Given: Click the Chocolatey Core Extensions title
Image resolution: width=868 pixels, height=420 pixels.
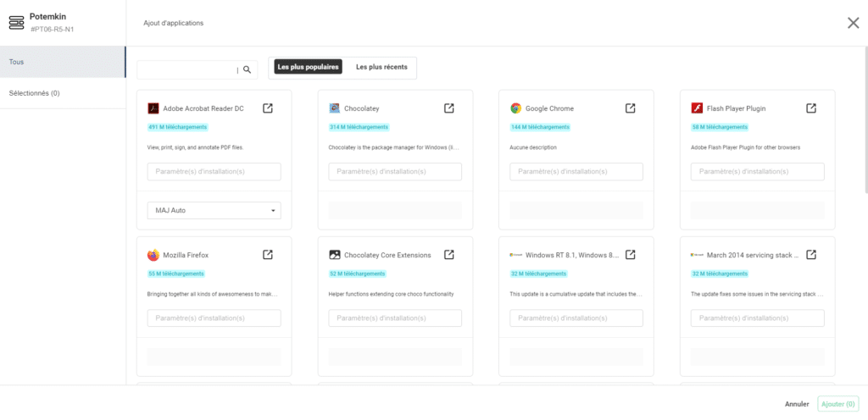Looking at the screenshot, I should click(387, 256).
